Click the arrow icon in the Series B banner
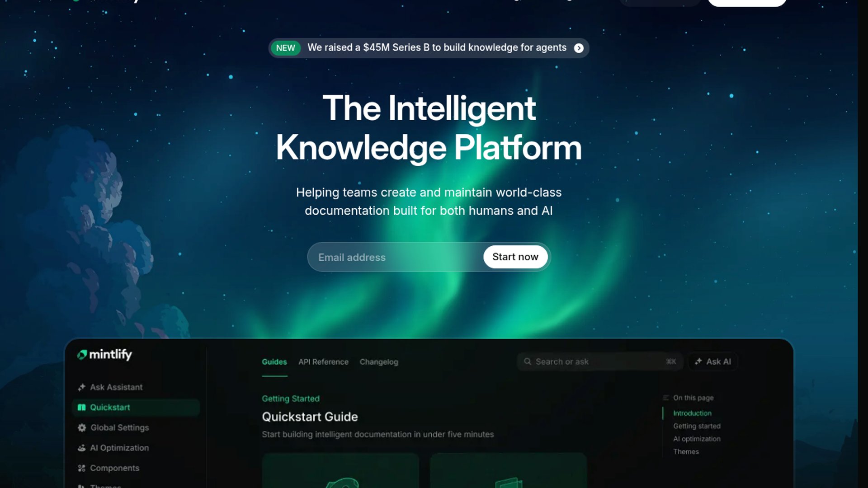 coord(579,48)
